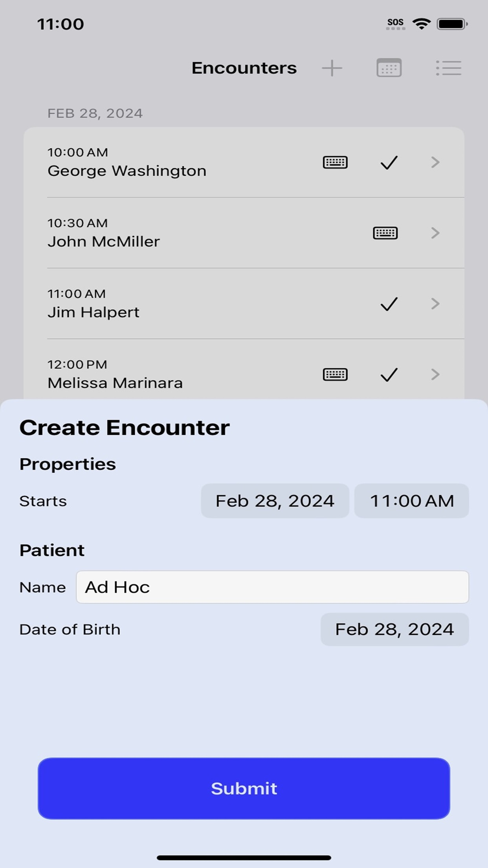Expand John McMiller row chevron

[435, 233]
